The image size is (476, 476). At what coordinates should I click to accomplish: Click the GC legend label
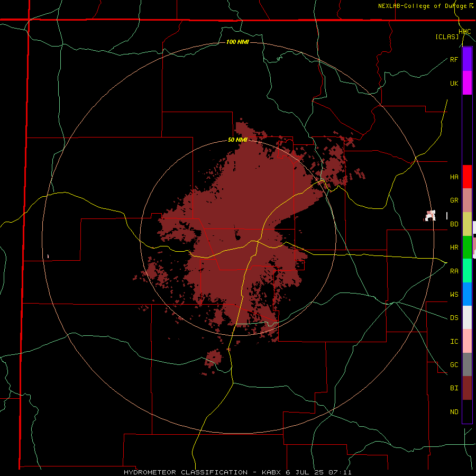point(454,365)
